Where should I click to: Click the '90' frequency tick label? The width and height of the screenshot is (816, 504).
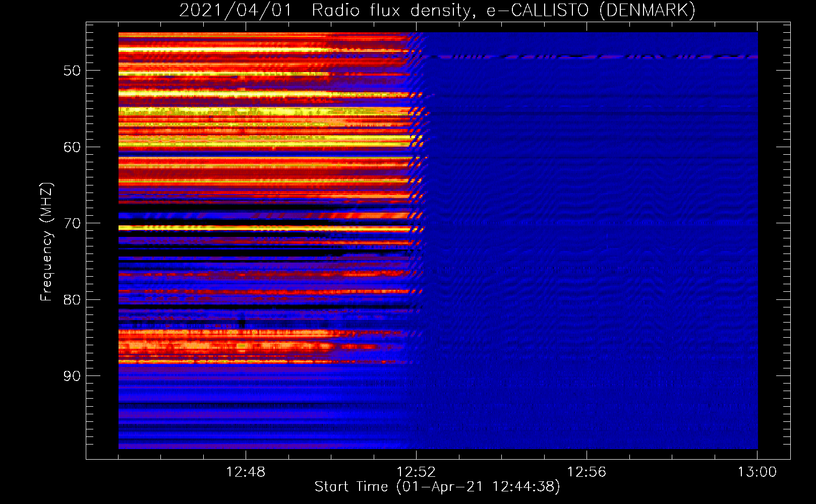[x=72, y=376]
